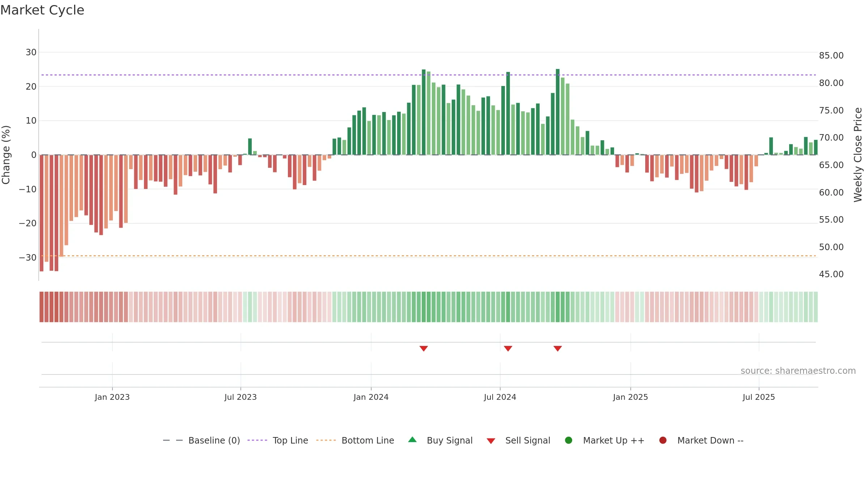Click the 30 tick on Change axis

pyautogui.click(x=31, y=52)
